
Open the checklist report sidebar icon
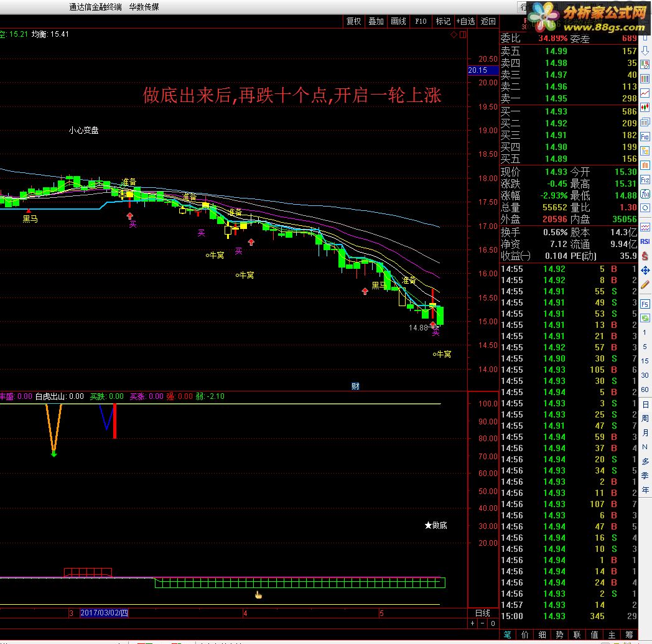(645, 65)
